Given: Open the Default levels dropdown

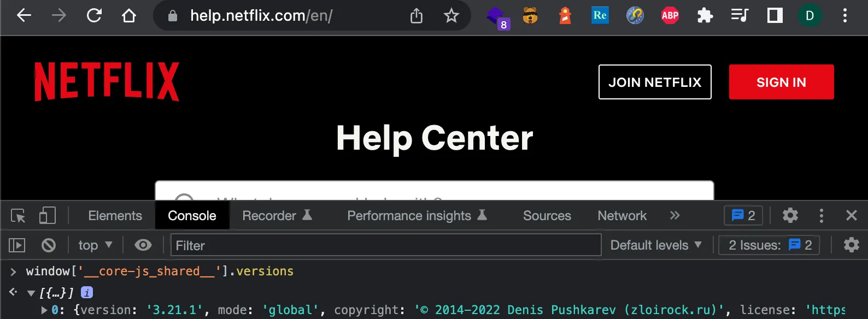Looking at the screenshot, I should tap(656, 245).
